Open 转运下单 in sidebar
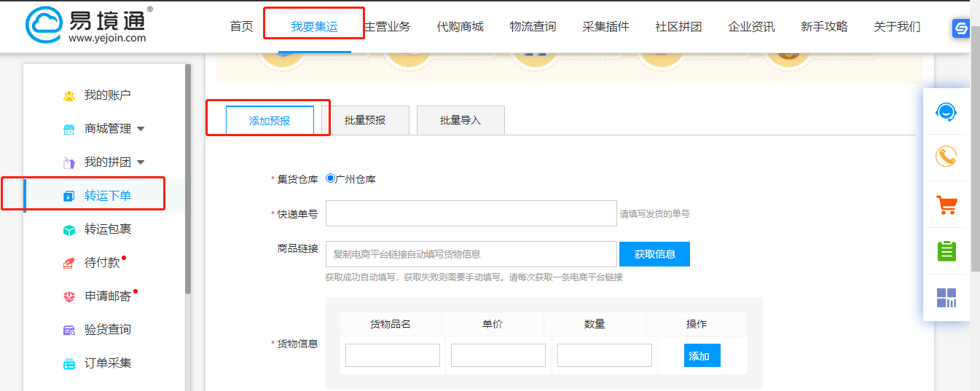The width and height of the screenshot is (980, 391). click(108, 196)
